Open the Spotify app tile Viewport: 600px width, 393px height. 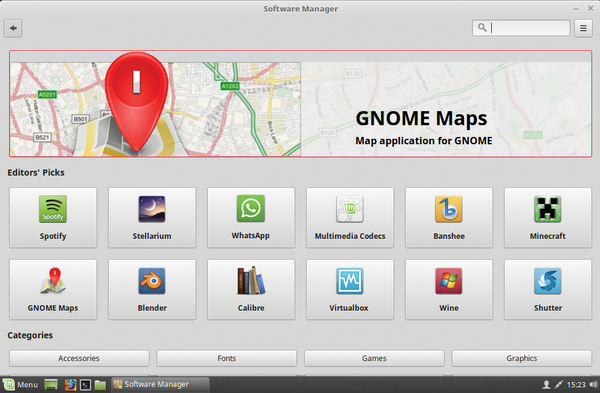click(x=53, y=217)
